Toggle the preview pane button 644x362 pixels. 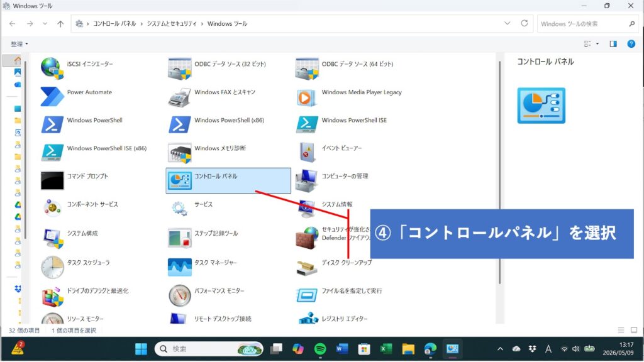click(613, 44)
